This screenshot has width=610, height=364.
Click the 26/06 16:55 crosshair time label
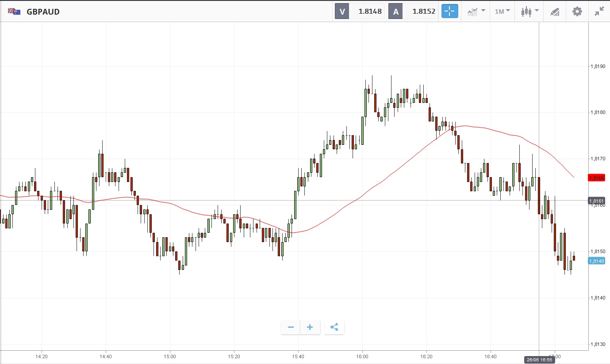click(x=538, y=360)
